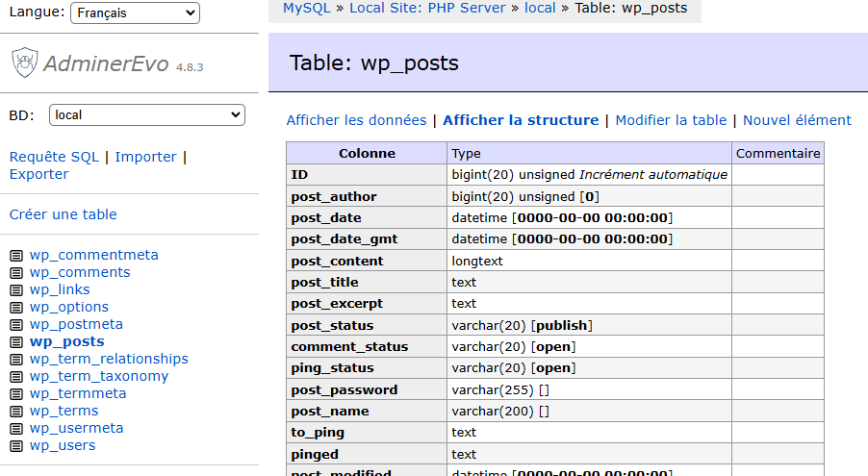Click the table icon beside wp_options

[16, 308]
